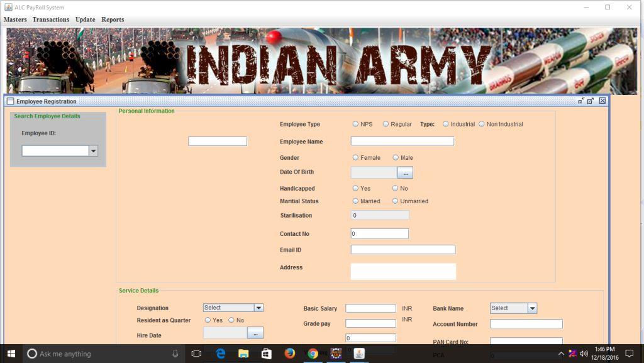The image size is (644, 363).
Task: Launch File Explorer from the taskbar
Action: tap(243, 354)
